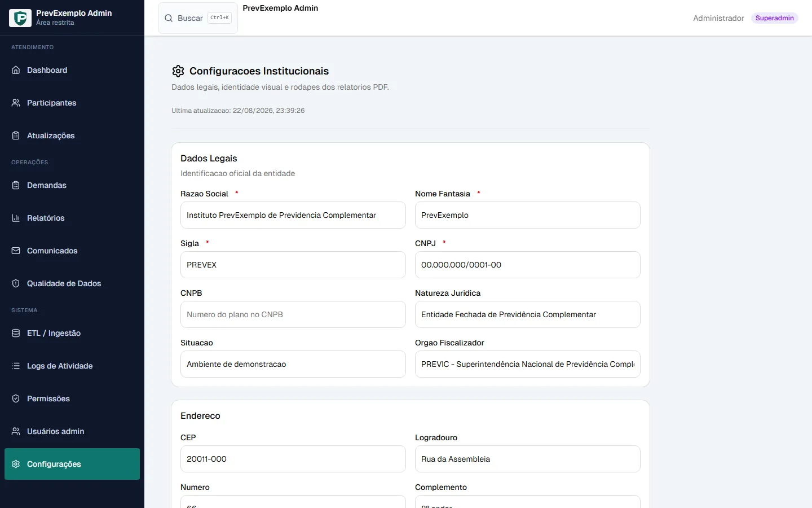This screenshot has width=812, height=508.
Task: Click the Permissões shield check icon
Action: tap(16, 398)
